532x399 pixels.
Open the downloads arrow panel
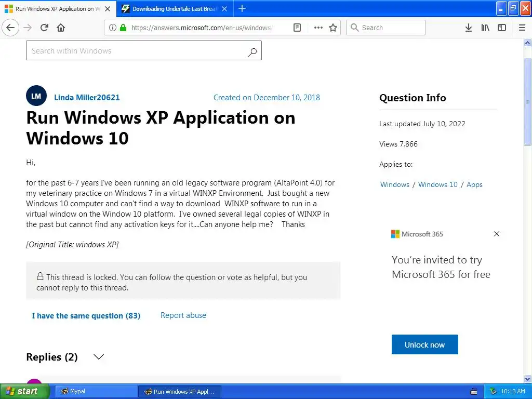point(469,28)
